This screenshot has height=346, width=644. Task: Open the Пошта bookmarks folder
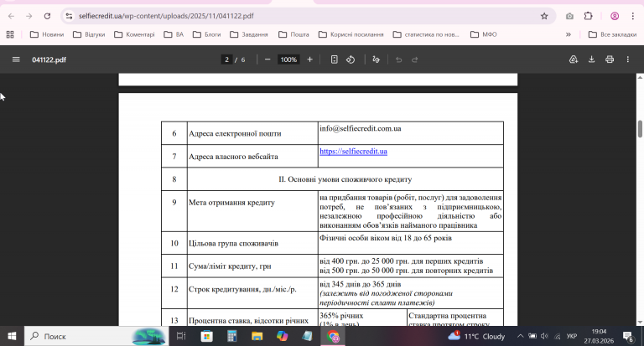(293, 34)
